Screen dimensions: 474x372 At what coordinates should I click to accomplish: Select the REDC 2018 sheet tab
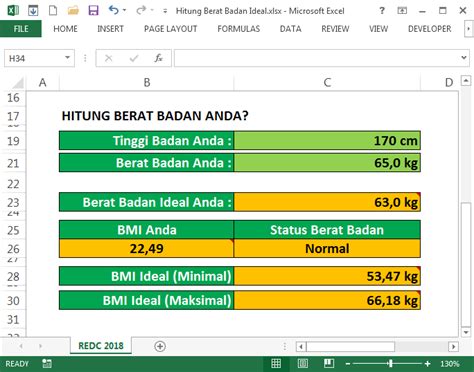[x=101, y=346]
